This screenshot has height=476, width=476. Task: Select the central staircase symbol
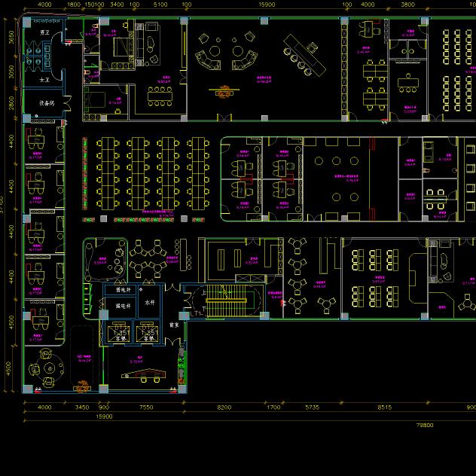pos(227,301)
